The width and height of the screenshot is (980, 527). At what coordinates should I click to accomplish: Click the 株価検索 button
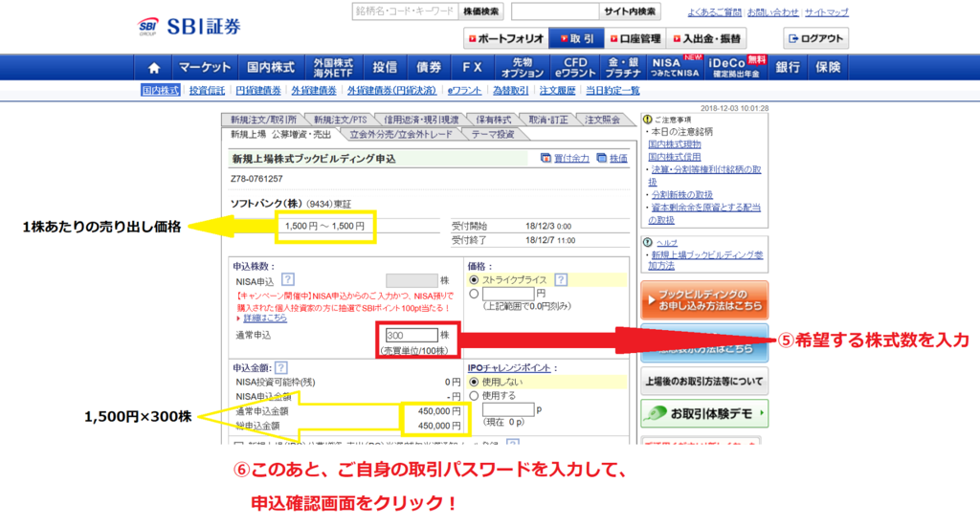coord(480,11)
